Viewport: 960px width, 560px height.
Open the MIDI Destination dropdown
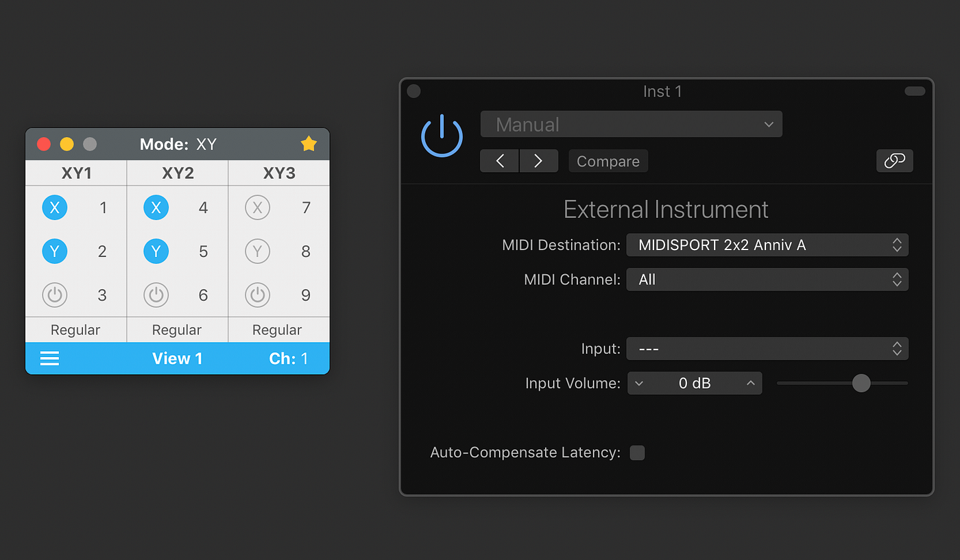[x=767, y=245]
